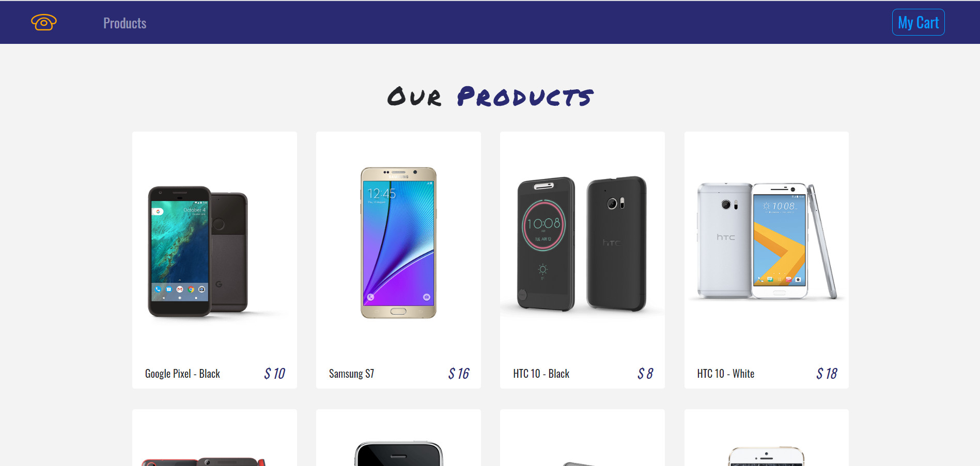
Task: Click the $ 18 price label
Action: 827,374
